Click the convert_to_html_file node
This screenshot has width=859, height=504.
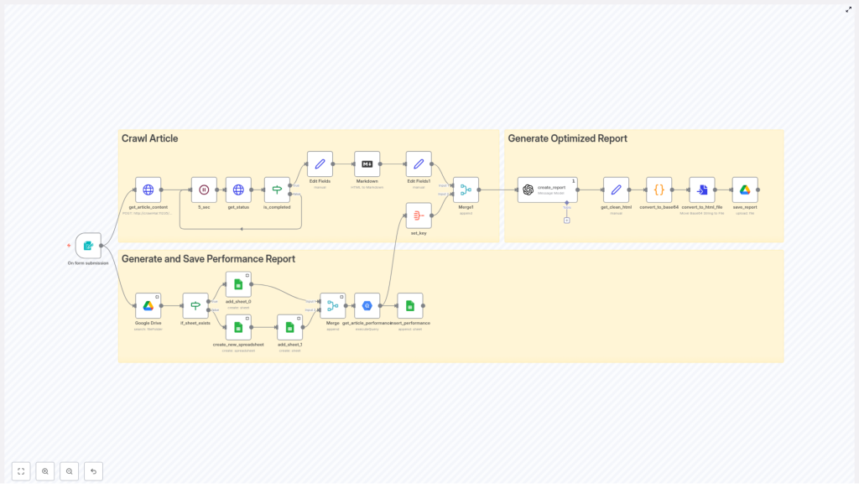click(701, 190)
